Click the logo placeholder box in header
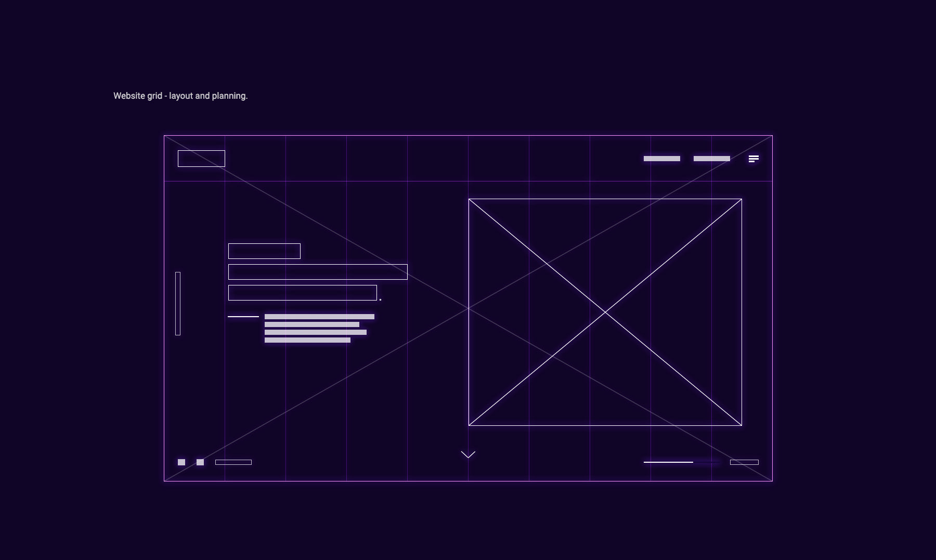The height and width of the screenshot is (560, 936). click(201, 159)
